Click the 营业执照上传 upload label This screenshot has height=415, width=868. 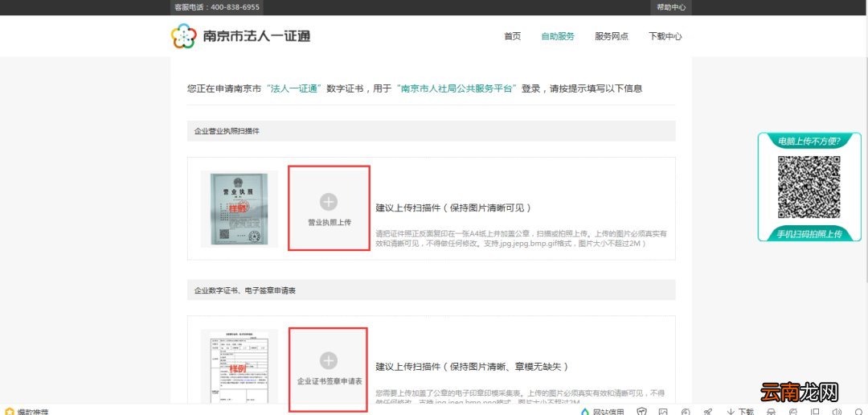[330, 222]
